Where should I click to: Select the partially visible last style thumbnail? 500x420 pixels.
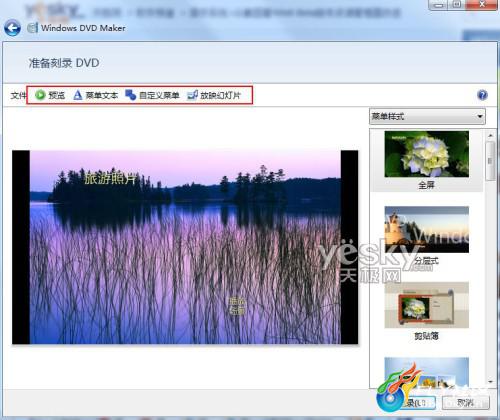(x=426, y=372)
